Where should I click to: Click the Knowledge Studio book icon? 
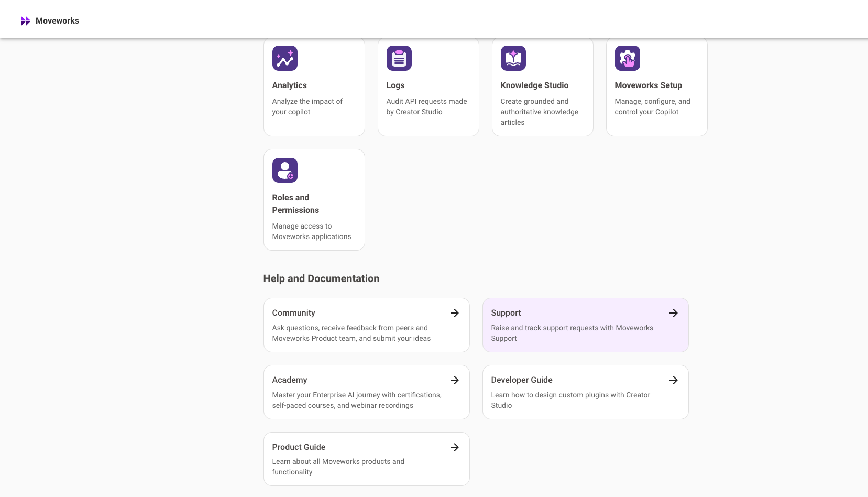(x=513, y=58)
